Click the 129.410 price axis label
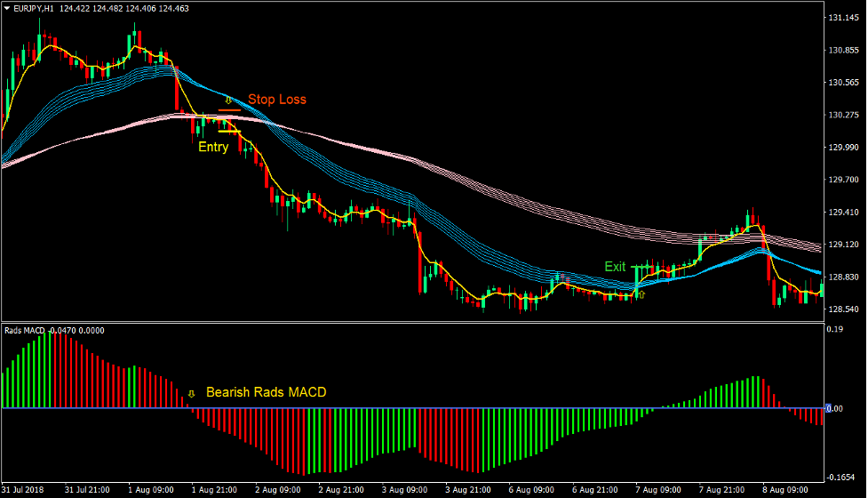Viewport: 868px width, 498px height. click(843, 213)
